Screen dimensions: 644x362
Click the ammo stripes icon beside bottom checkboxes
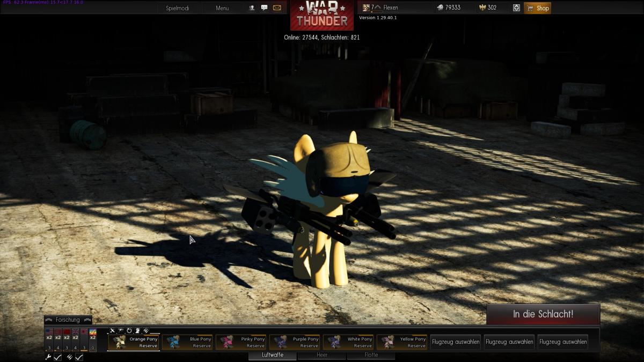70,357
